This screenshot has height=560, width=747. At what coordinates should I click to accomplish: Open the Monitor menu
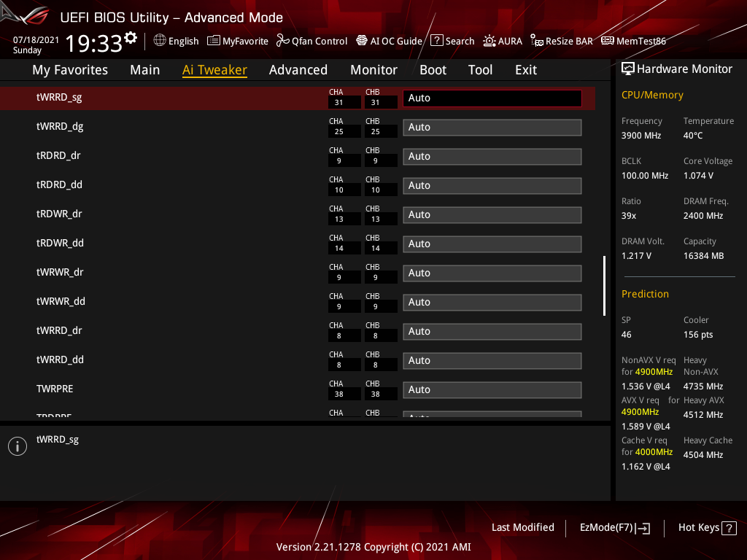coord(373,69)
